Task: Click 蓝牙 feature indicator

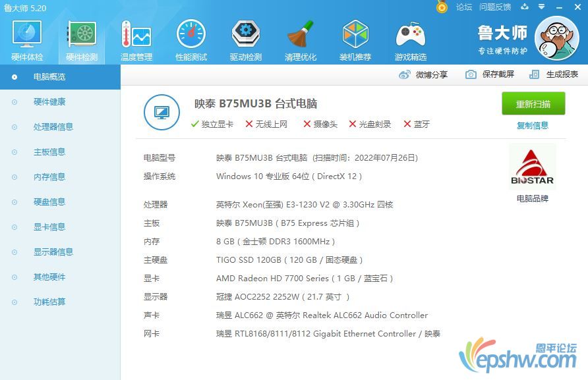Action: pos(417,124)
